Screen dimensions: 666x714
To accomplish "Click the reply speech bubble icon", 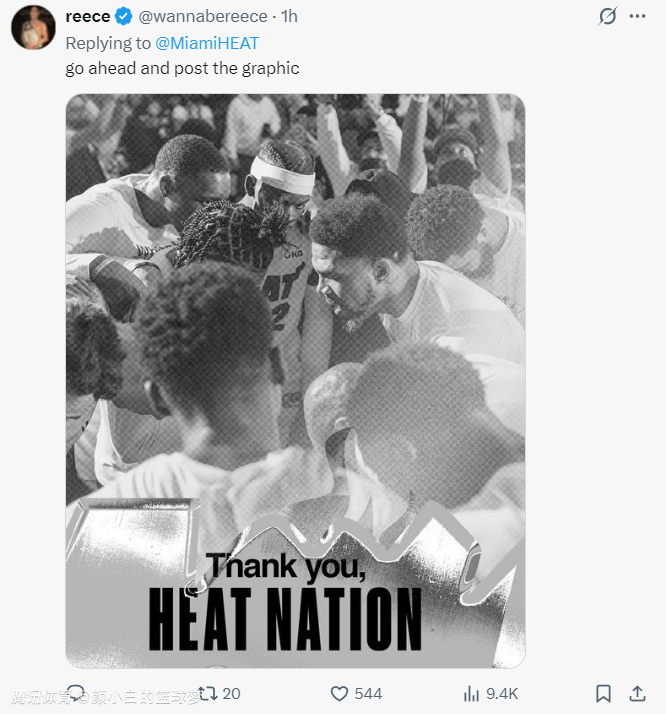I will pyautogui.click(x=77, y=693).
